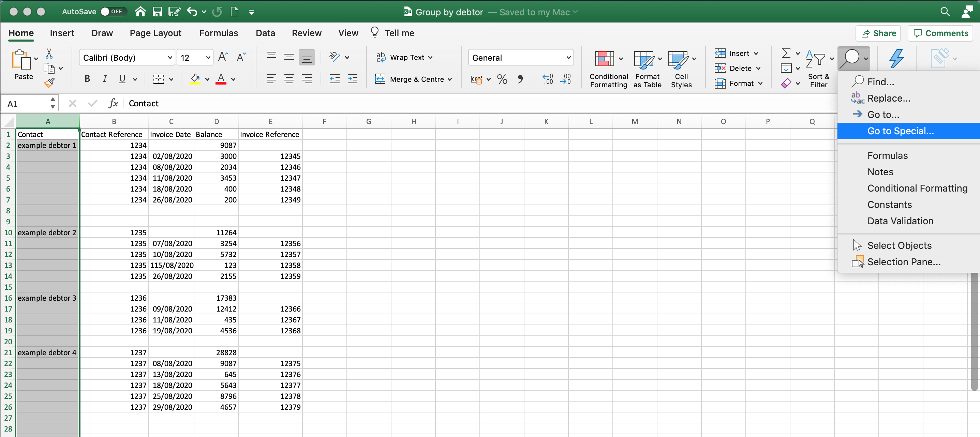Toggle Bold formatting
This screenshot has height=437, width=980.
pyautogui.click(x=87, y=79)
